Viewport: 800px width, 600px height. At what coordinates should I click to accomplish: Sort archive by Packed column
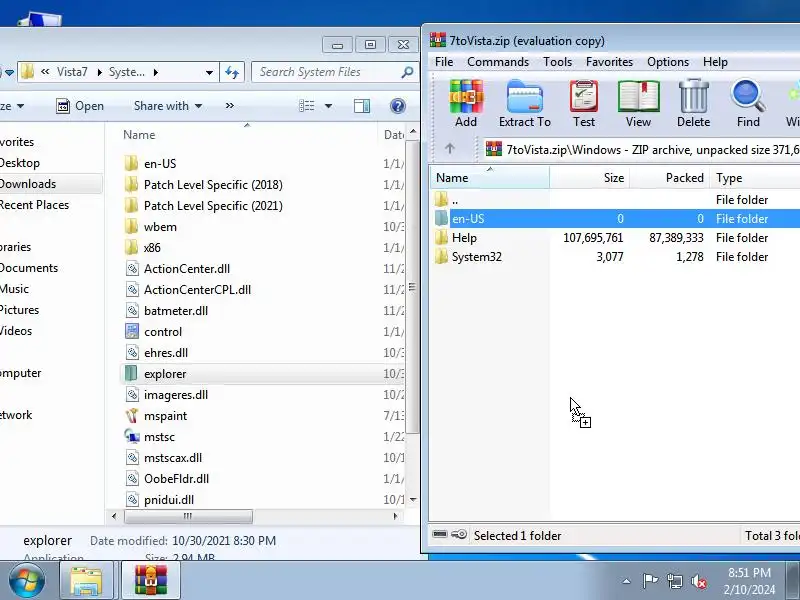669,178
